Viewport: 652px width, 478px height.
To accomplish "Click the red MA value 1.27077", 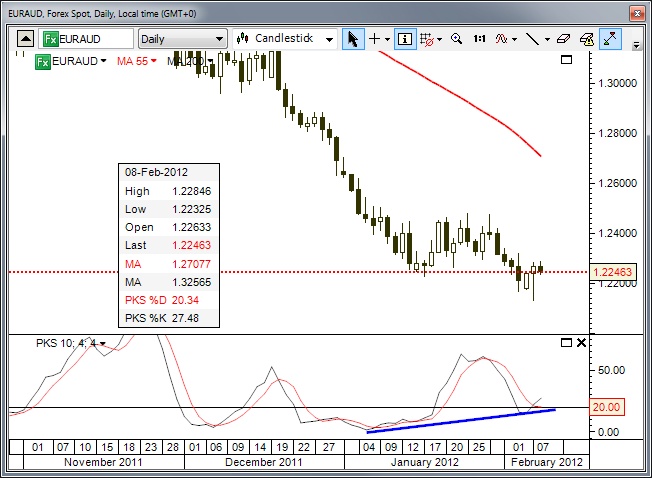I will [192, 264].
